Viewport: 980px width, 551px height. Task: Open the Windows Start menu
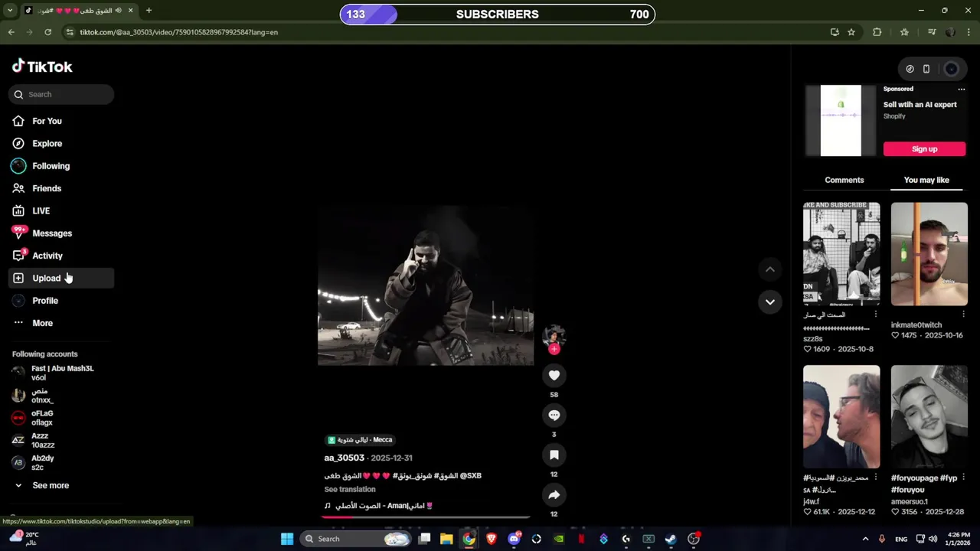pyautogui.click(x=287, y=539)
